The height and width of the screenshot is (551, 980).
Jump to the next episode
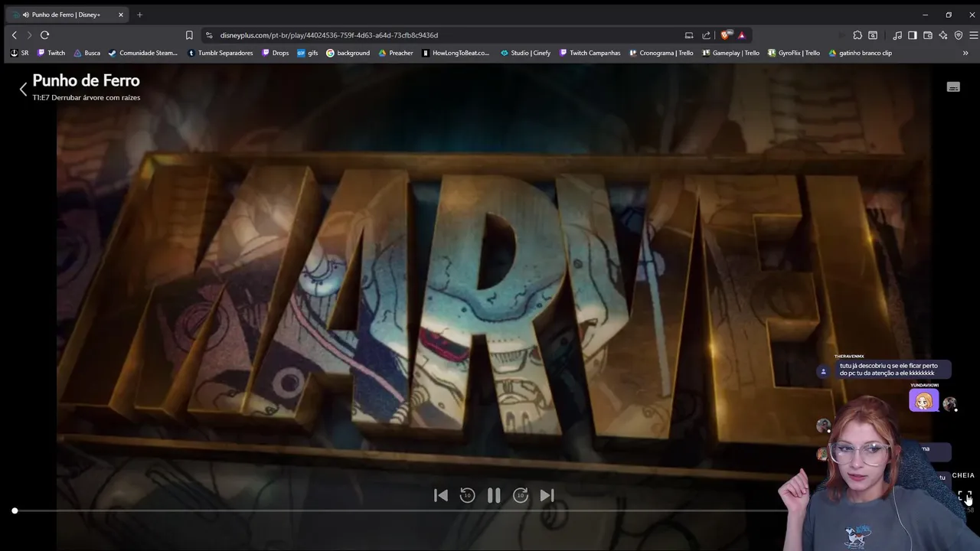[x=547, y=496]
